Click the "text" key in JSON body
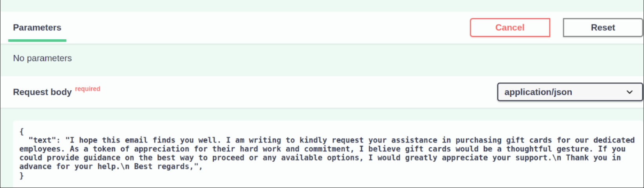Image resolution: width=644 pixels, height=188 pixels. tap(42, 140)
